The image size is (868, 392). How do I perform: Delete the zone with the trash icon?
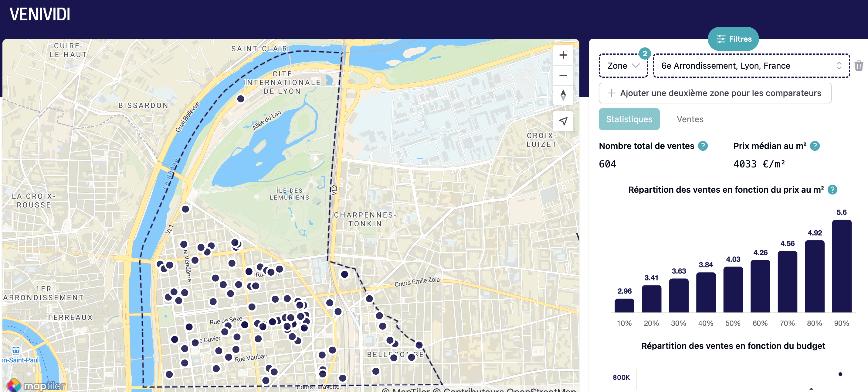click(x=859, y=65)
